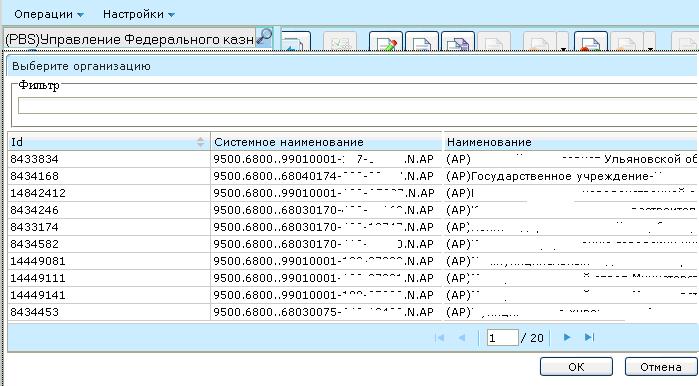699x386 pixels.
Task: Select the row with Id 14449111
Action: tap(353, 278)
